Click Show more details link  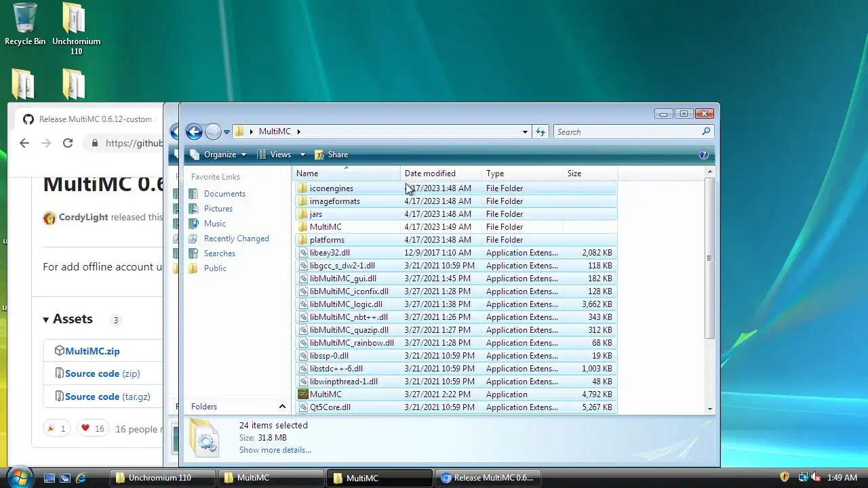[x=275, y=450]
